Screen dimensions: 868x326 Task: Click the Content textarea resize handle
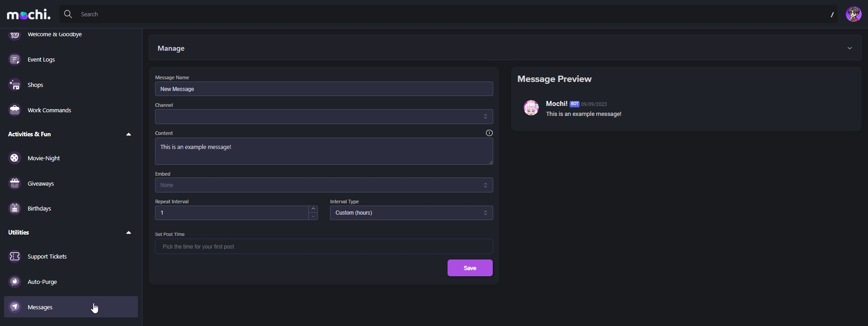pos(490,162)
